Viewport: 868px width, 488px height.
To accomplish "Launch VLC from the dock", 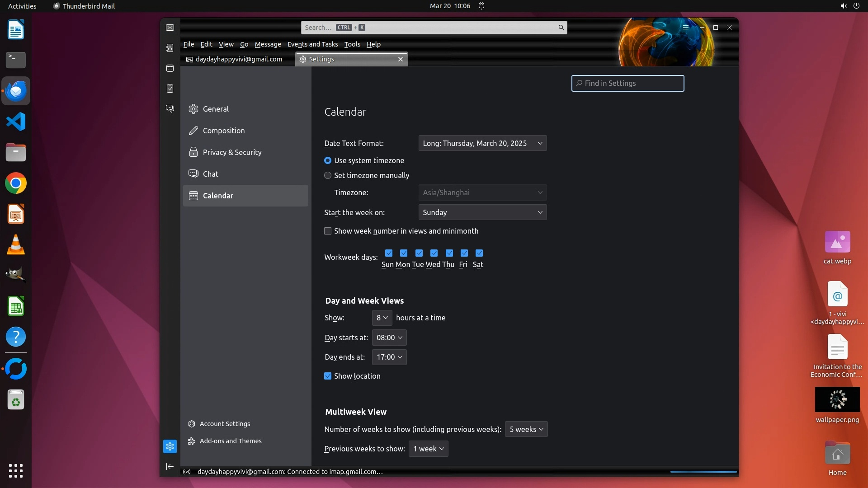I will pos(16,245).
